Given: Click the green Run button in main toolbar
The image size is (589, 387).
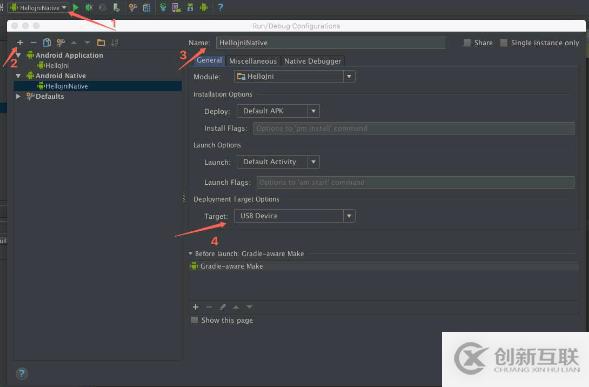Looking at the screenshot, I should (76, 7).
